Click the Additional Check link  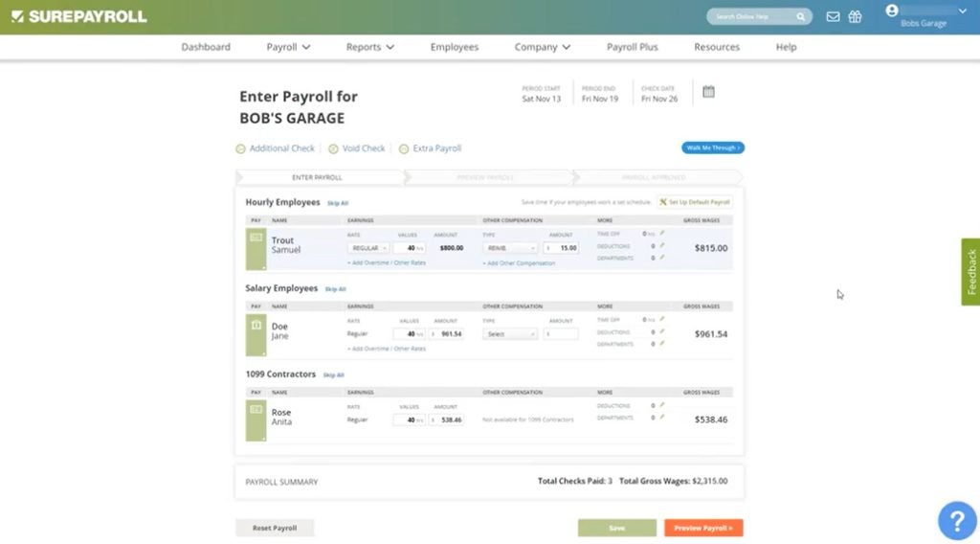coord(282,148)
